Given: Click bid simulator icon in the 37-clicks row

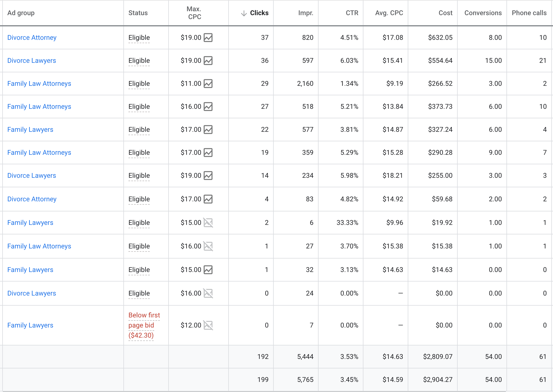Looking at the screenshot, I should [x=208, y=38].
